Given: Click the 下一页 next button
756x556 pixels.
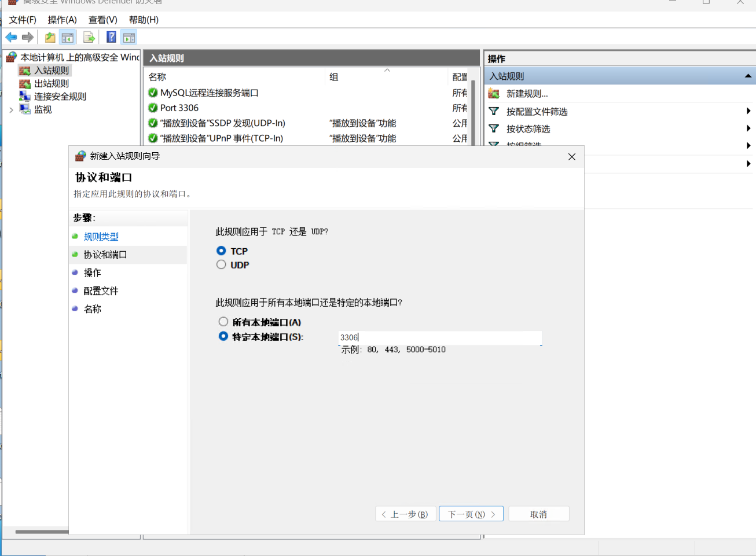Looking at the screenshot, I should (471, 514).
